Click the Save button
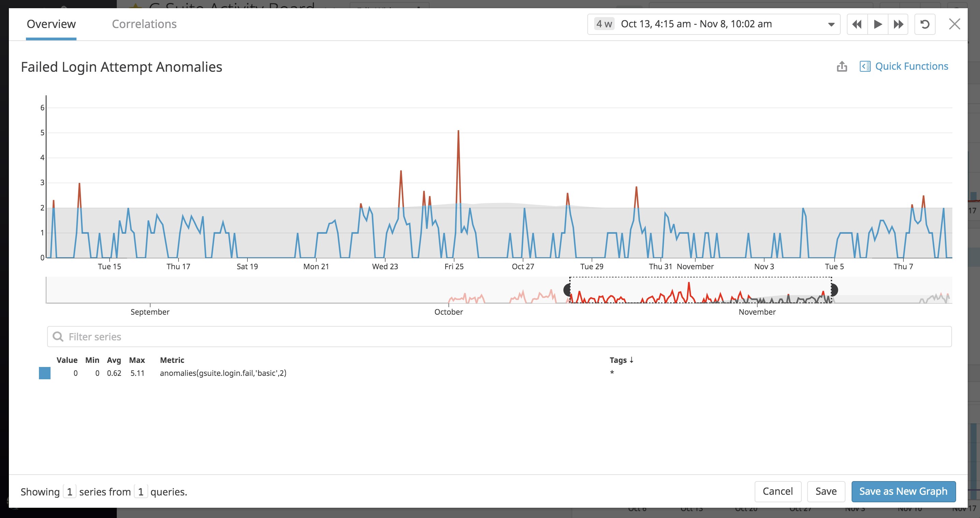Screen dimensions: 980x518 (x=826, y=491)
